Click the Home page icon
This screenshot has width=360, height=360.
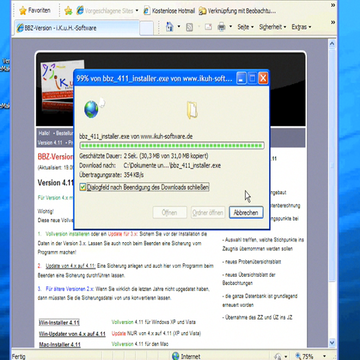[170, 27]
